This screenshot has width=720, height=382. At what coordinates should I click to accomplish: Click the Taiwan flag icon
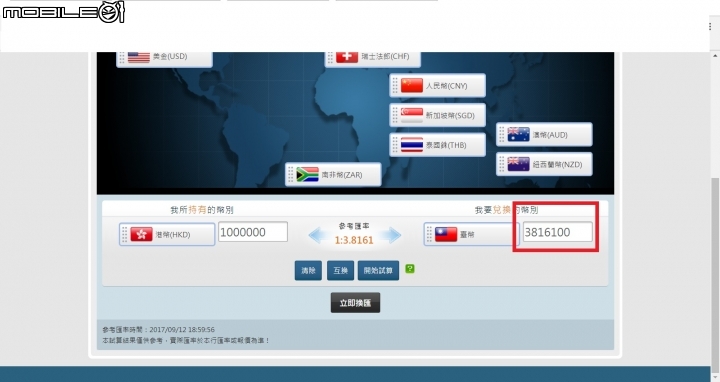[446, 234]
